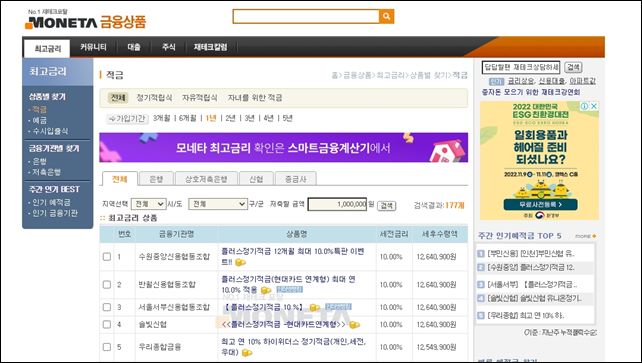Click the 저축할 금액 amount field

click(337, 204)
